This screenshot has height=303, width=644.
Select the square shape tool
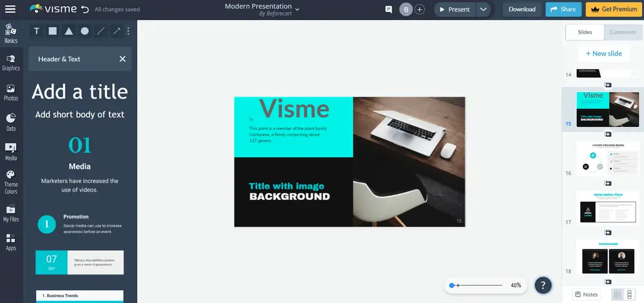click(x=53, y=31)
